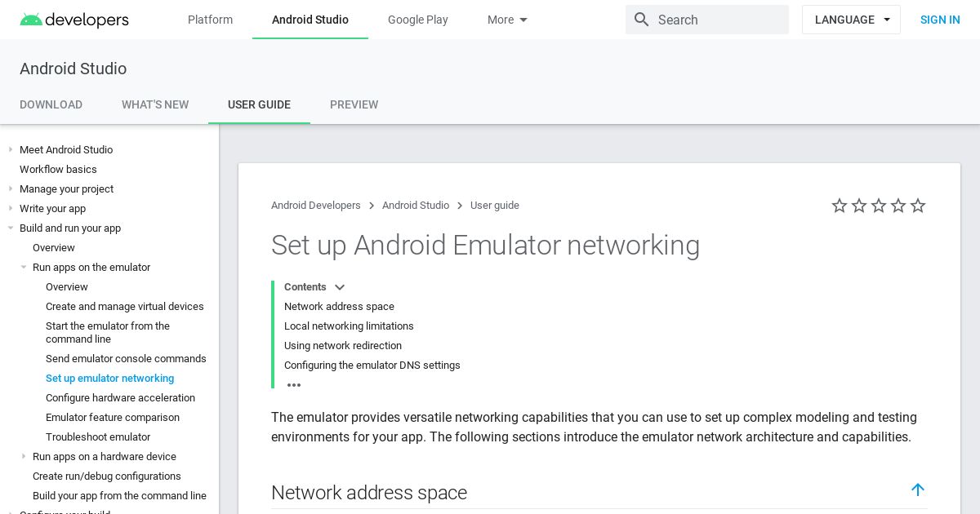The image size is (980, 514).
Task: Open the Platform tab
Action: click(x=210, y=20)
